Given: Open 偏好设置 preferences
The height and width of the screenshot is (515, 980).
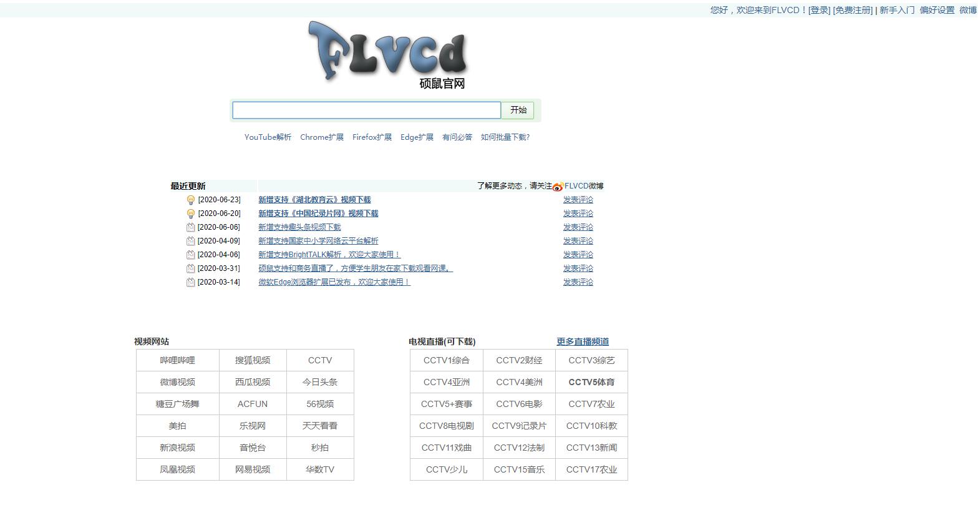Looking at the screenshot, I should (937, 10).
